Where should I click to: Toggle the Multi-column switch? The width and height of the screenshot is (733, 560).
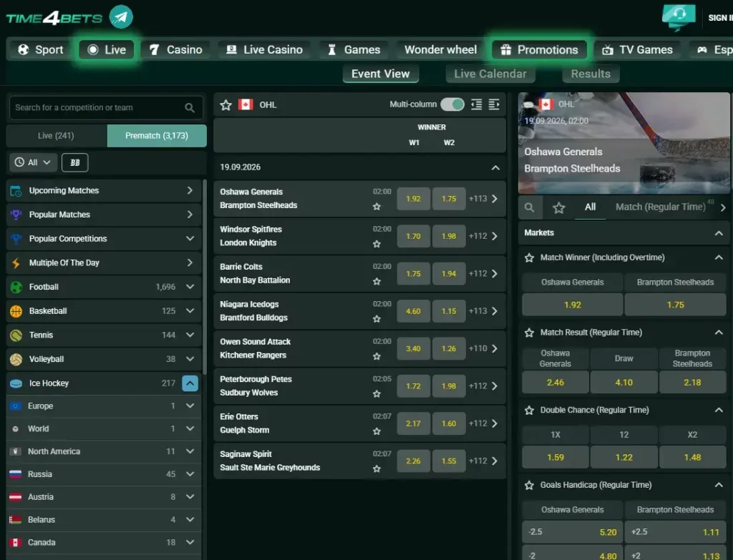(452, 104)
